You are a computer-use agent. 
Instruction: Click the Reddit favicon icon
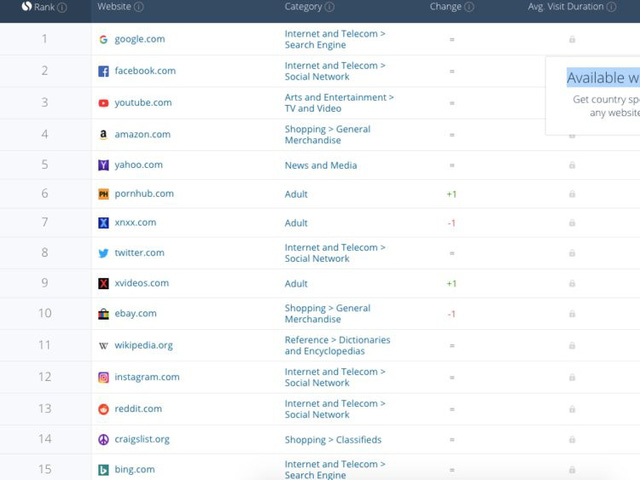[103, 409]
